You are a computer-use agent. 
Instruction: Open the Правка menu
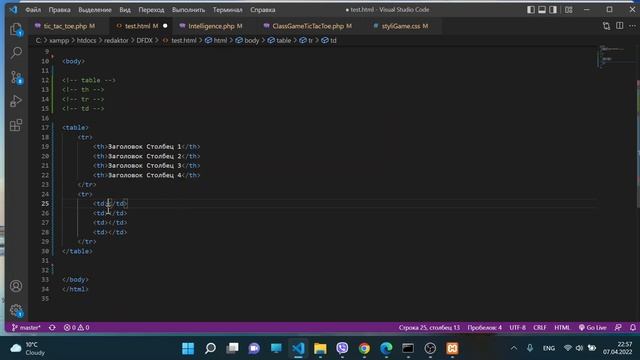60,10
